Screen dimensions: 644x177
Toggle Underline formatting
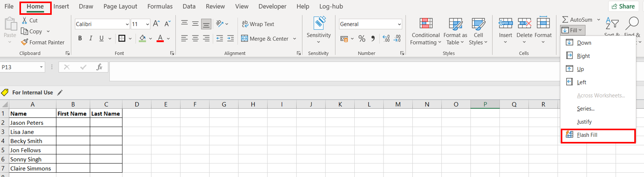pos(101,38)
